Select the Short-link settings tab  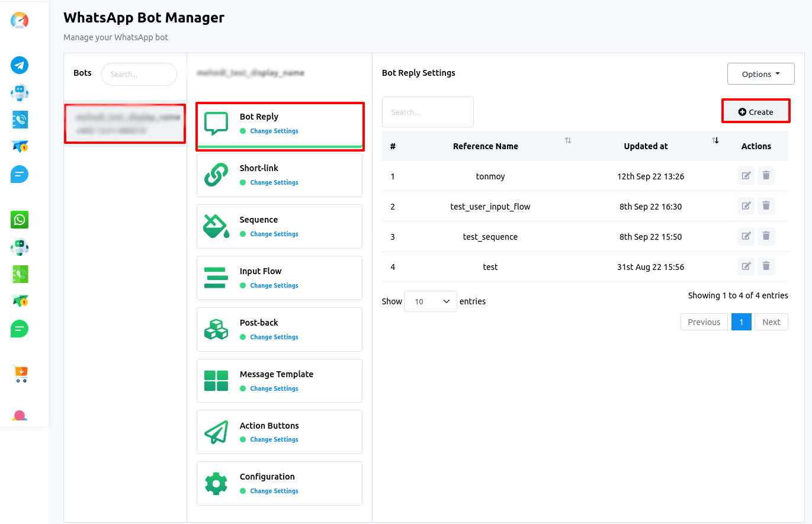280,175
